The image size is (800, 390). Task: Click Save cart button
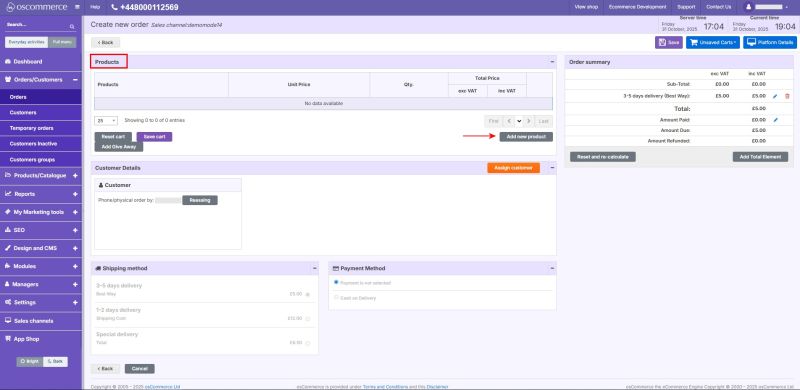tap(154, 137)
